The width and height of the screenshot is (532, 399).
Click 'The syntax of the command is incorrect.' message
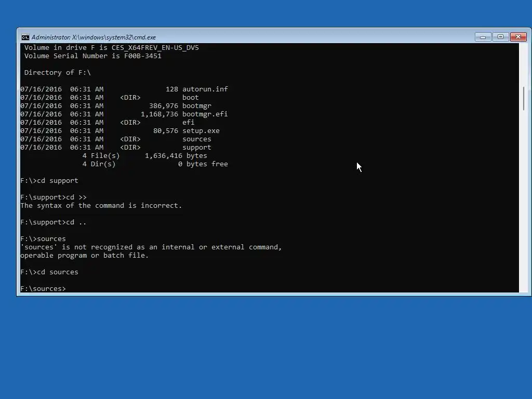[x=101, y=206]
